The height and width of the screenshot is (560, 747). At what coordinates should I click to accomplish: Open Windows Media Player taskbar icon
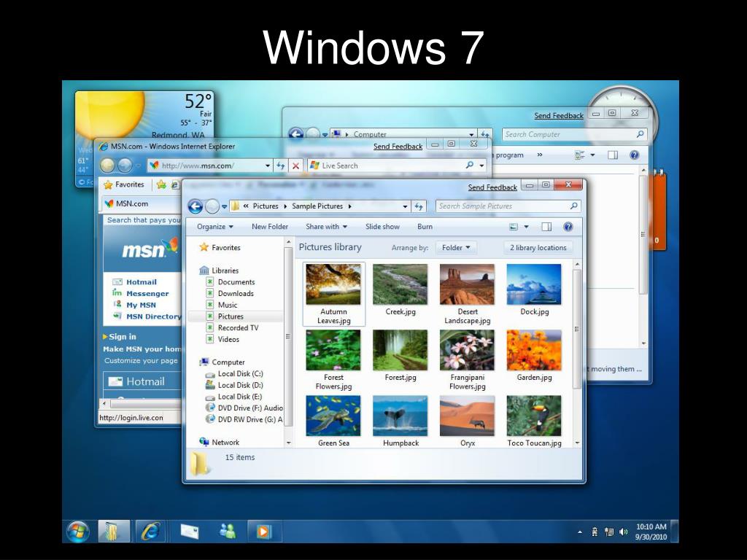263,531
